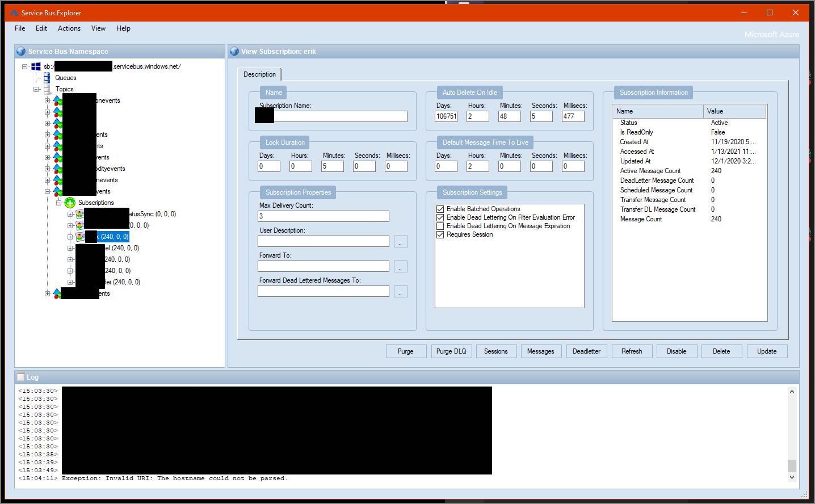
Task: Click the globe icon beside View Subscription: erik
Action: [x=234, y=51]
